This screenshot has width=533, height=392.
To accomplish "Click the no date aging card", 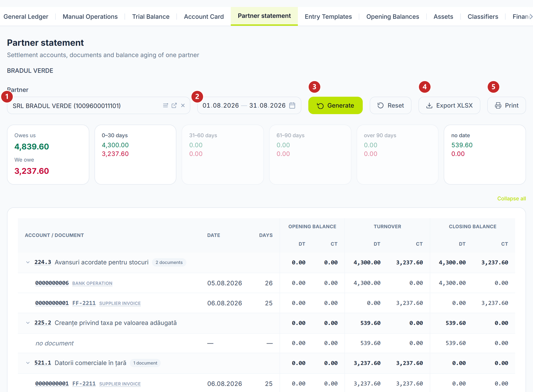I will [x=485, y=155].
